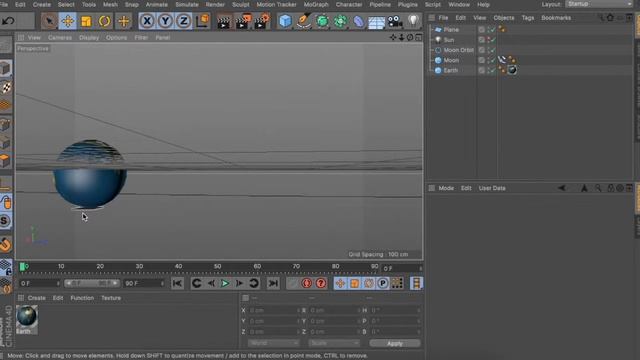Toggle X axis lock

[x=147, y=21]
